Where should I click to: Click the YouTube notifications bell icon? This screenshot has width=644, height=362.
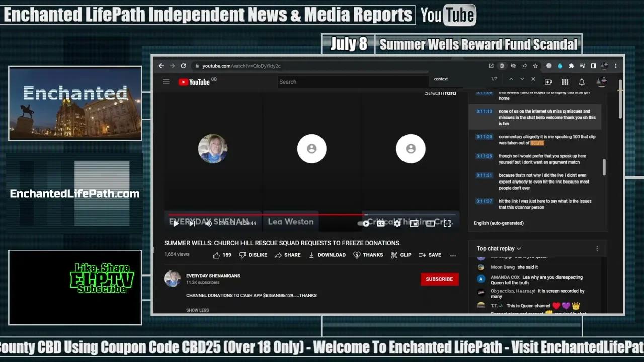click(582, 82)
